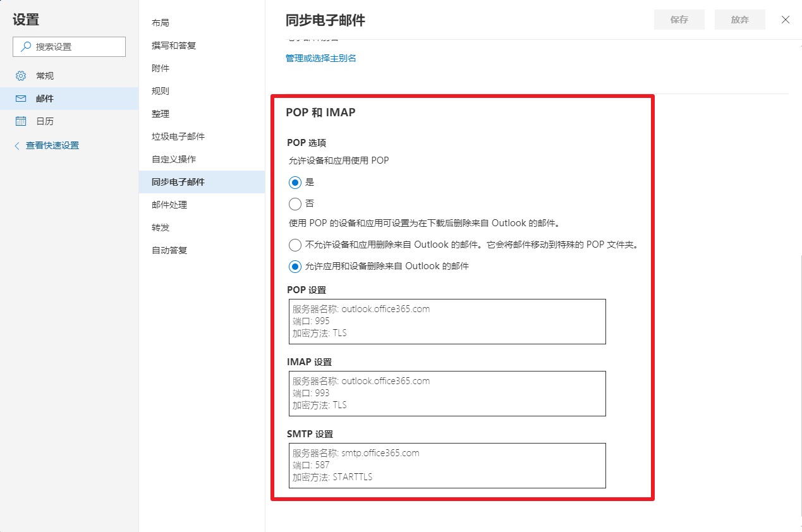Open the 邮件 settings category
This screenshot has height=532, width=802.
pyautogui.click(x=69, y=99)
